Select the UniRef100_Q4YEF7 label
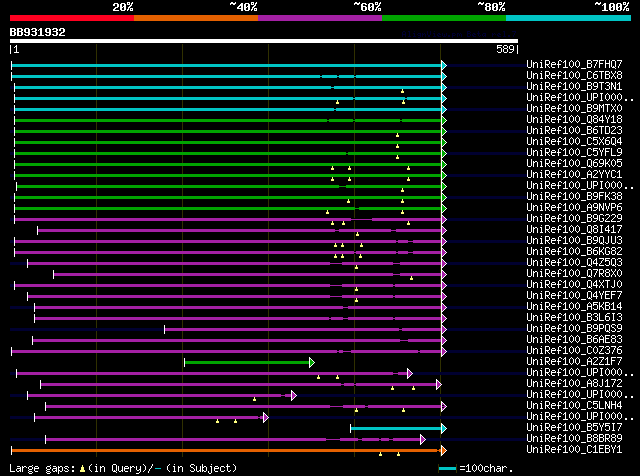This screenshot has height=476, width=640. click(x=574, y=296)
